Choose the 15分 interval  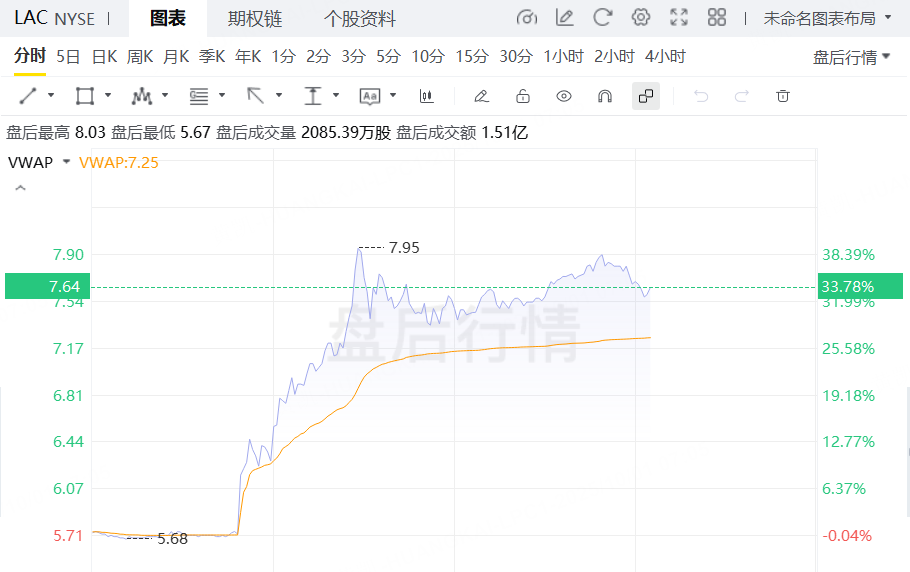pyautogui.click(x=471, y=57)
